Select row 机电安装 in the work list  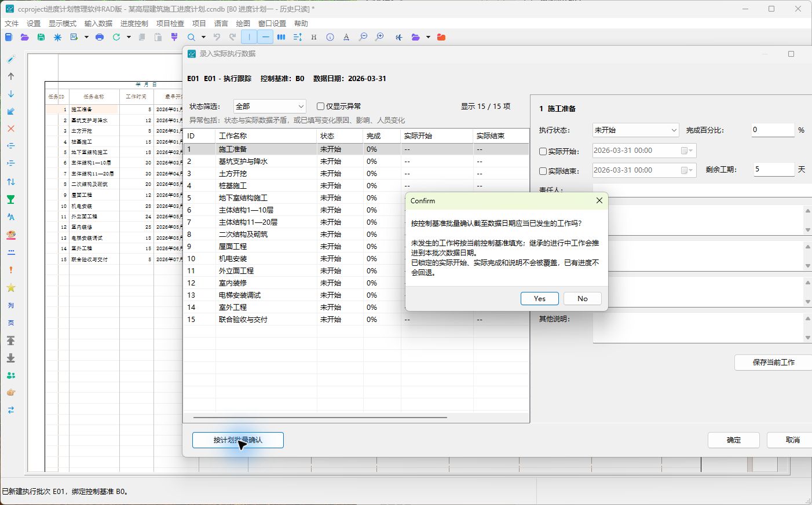(x=356, y=258)
